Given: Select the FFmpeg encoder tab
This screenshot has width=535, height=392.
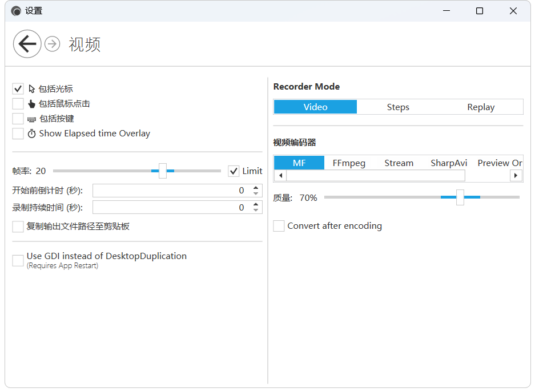Looking at the screenshot, I should (x=349, y=163).
